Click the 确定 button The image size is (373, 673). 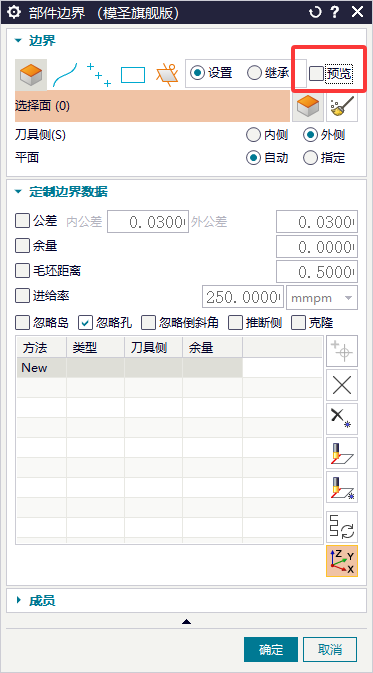pos(271,649)
